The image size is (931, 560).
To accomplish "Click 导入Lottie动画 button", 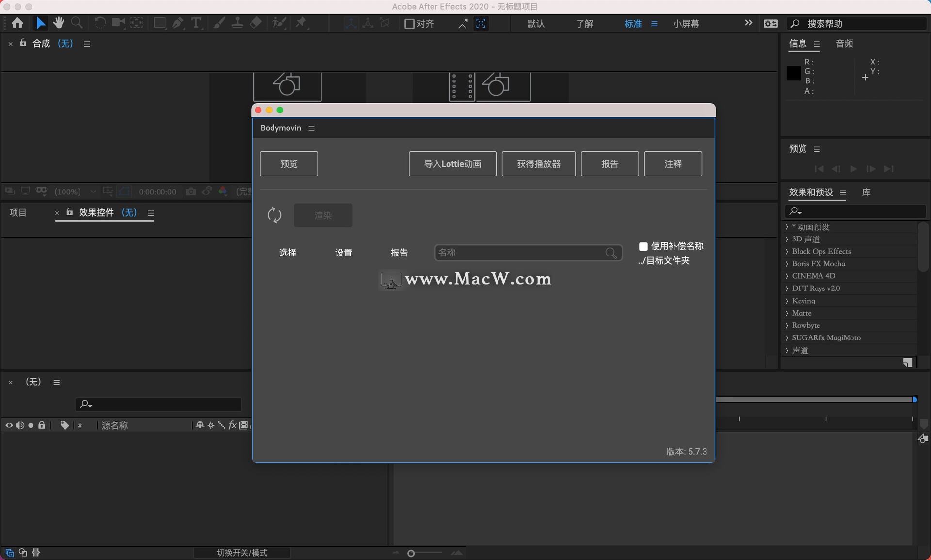I will tap(452, 163).
